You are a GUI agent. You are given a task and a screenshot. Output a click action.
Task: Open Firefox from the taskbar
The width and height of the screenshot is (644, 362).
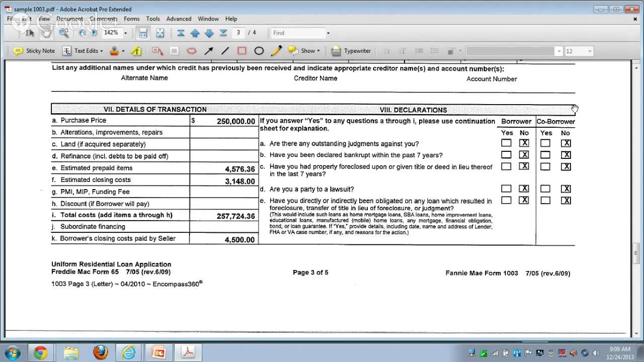click(x=100, y=352)
